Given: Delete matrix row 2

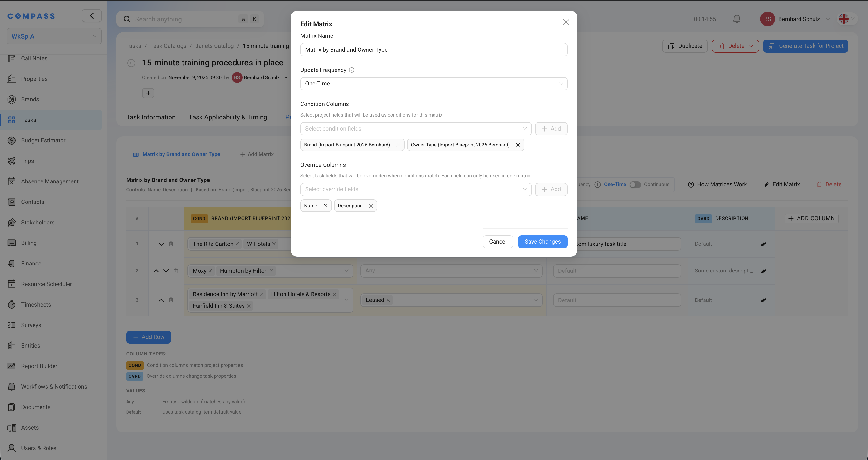Looking at the screenshot, I should 176,271.
